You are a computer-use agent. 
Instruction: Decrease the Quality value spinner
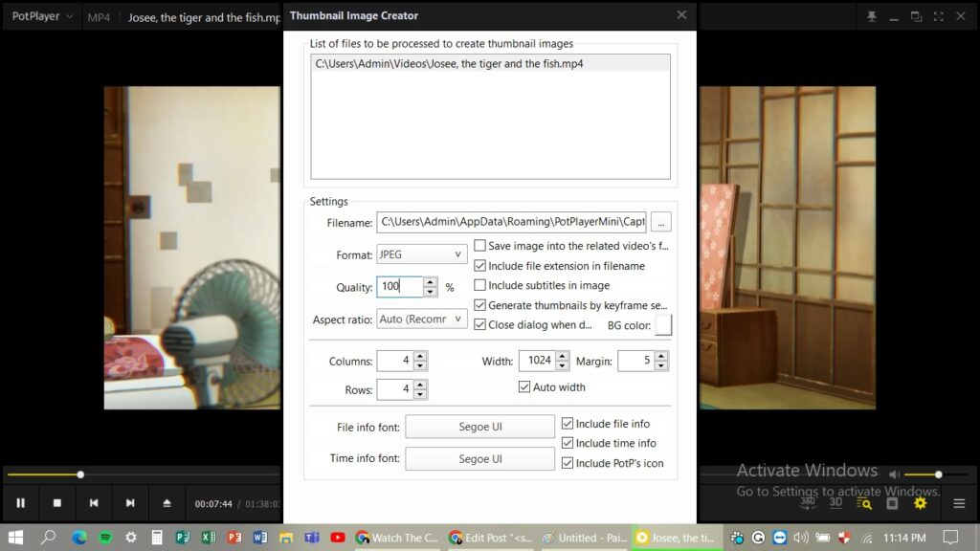coord(430,292)
